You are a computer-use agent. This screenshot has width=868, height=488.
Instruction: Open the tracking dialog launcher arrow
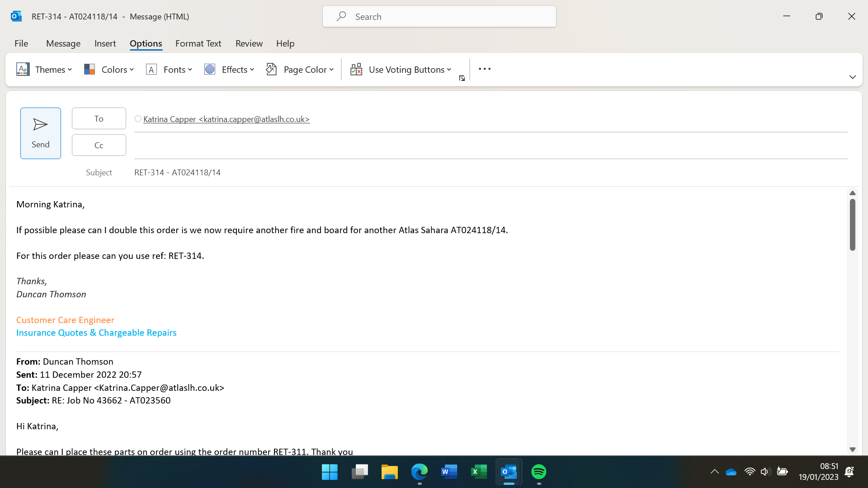tap(462, 79)
